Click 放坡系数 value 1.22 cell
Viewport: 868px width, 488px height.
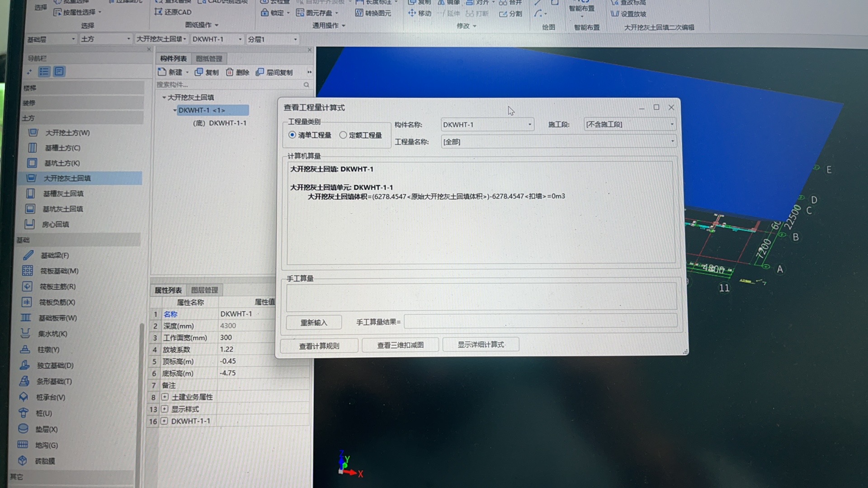(x=246, y=349)
